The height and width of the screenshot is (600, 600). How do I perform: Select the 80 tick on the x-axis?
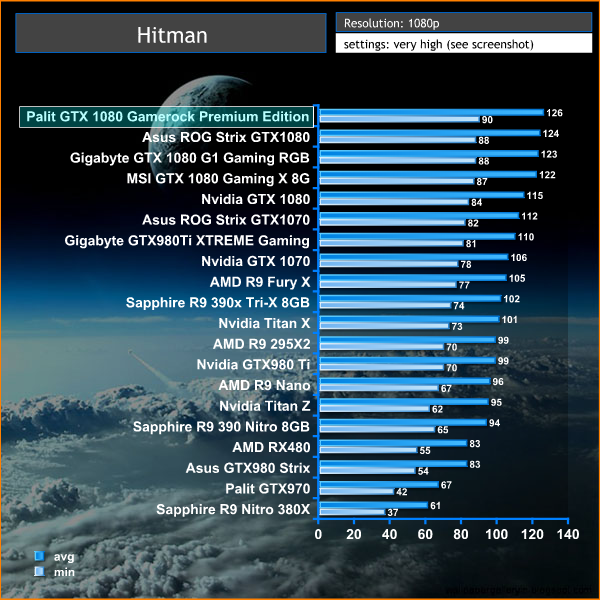(x=461, y=534)
